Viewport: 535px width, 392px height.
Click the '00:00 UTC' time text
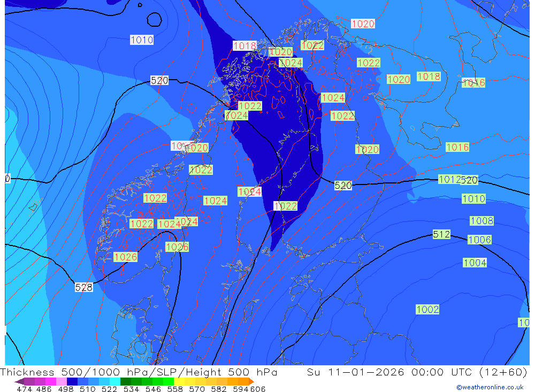[442, 372]
